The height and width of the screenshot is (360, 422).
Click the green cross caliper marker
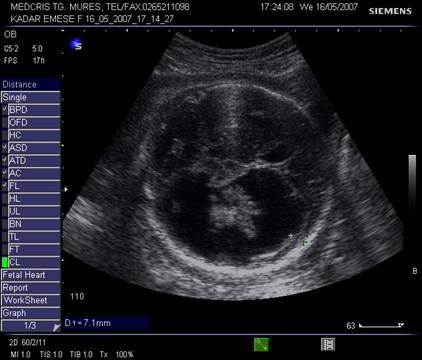[304, 243]
